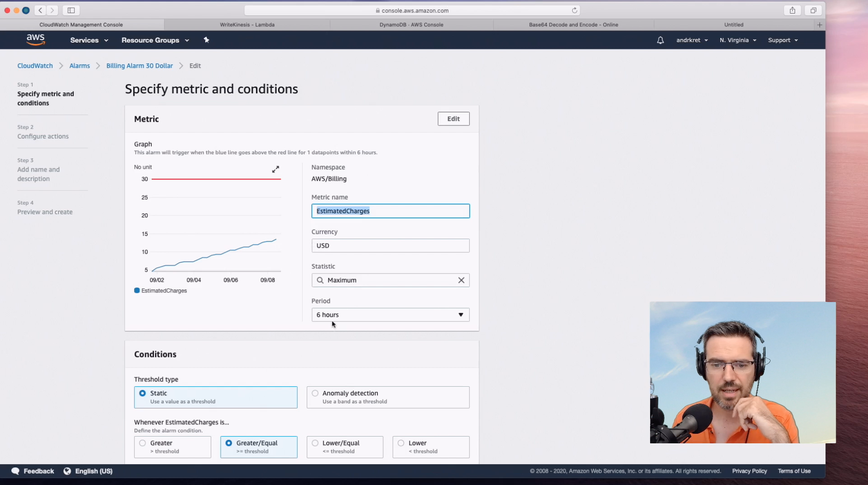Click the Currency USD input field
Image resolution: width=868 pixels, height=485 pixels.
pyautogui.click(x=391, y=245)
